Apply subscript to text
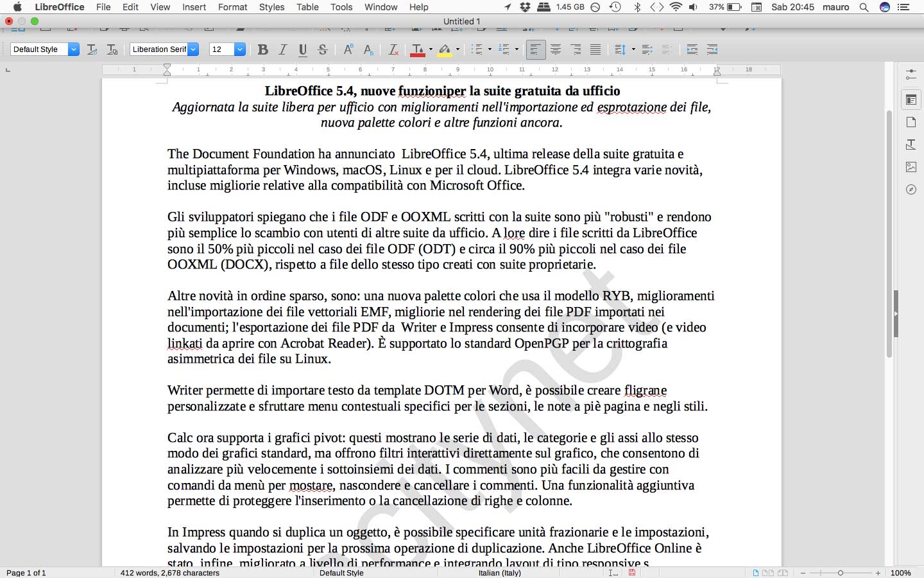This screenshot has height=578, width=924. tap(368, 49)
